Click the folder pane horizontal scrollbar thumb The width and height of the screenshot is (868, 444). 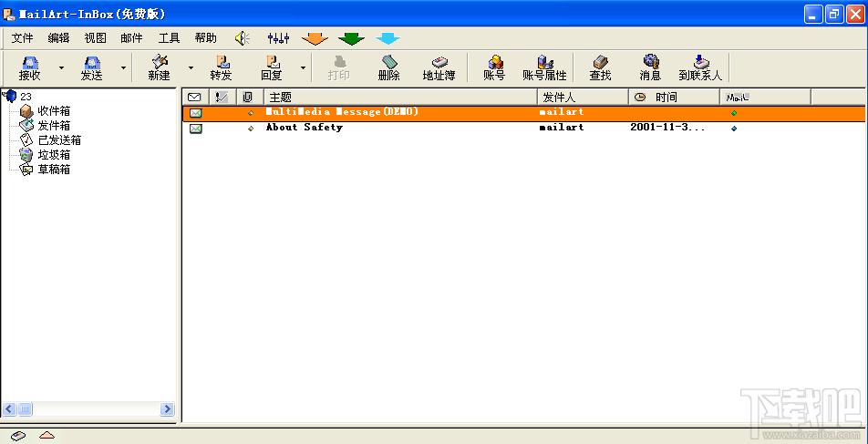[x=25, y=409]
